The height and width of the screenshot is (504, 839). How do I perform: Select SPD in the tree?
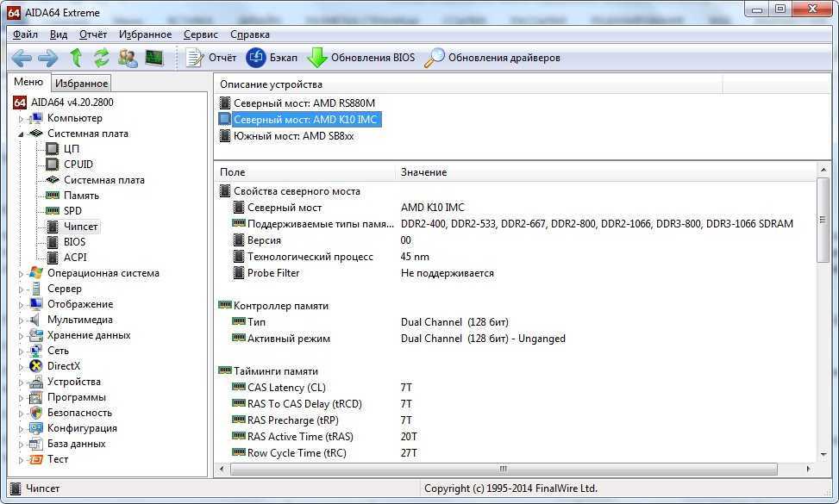[72, 210]
